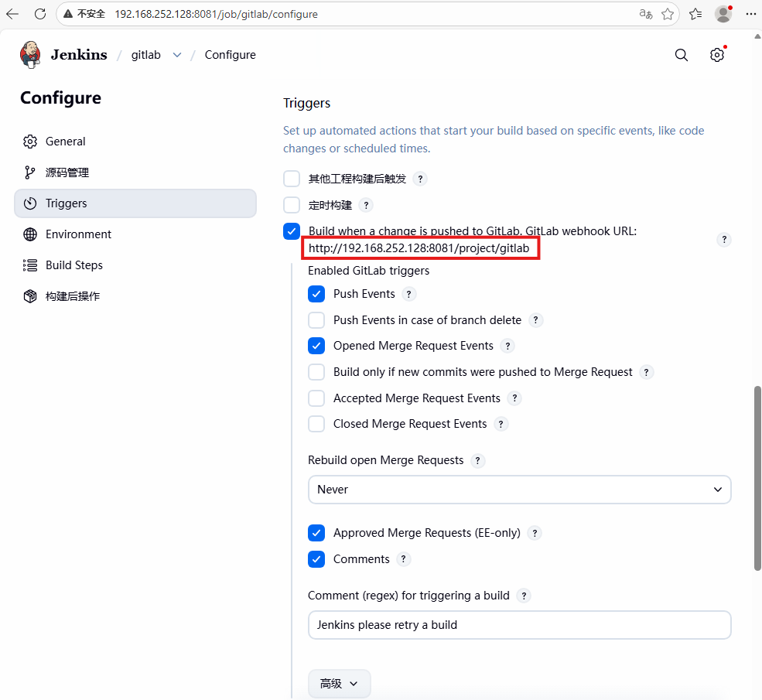Click the comment regex input field
Image resolution: width=762 pixels, height=700 pixels.
pyautogui.click(x=519, y=625)
